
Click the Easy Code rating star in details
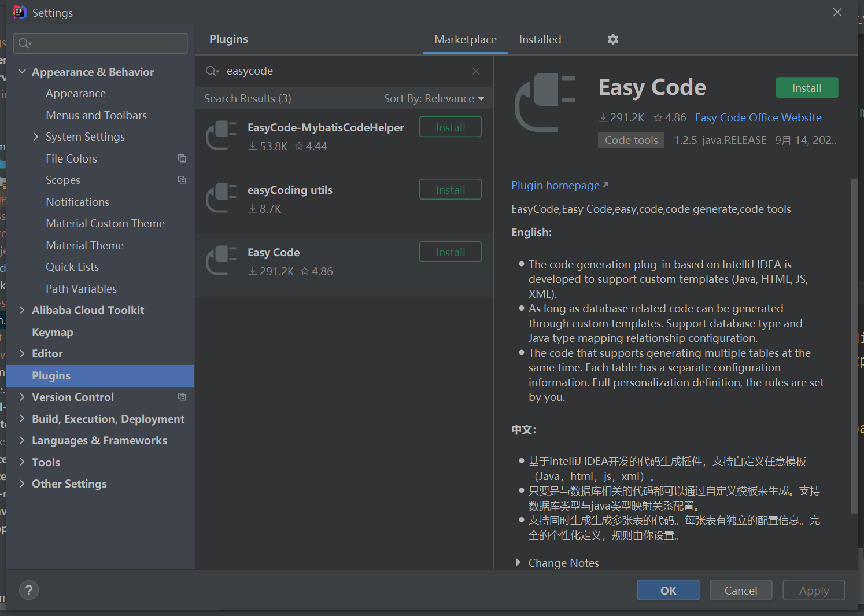pos(658,118)
